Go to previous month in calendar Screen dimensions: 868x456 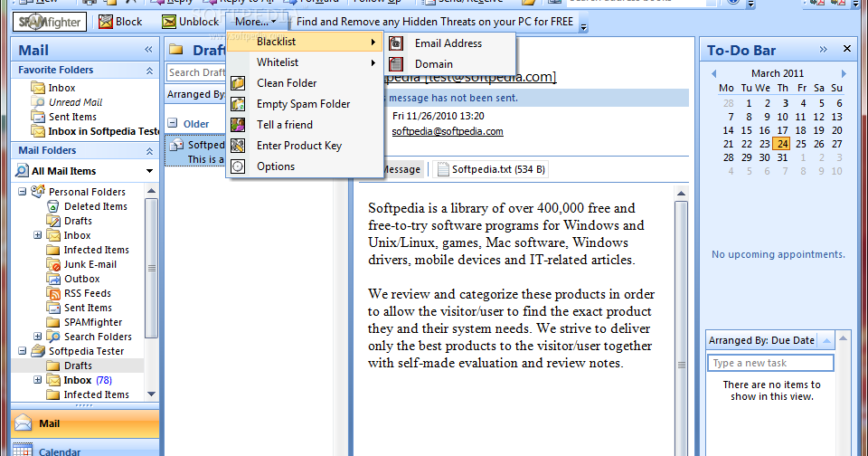pos(713,73)
